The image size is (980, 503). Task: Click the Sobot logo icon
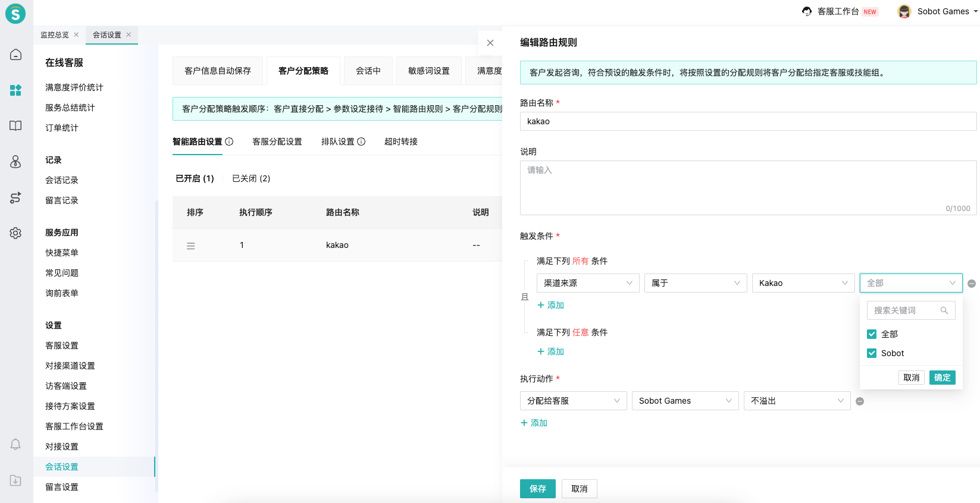click(15, 13)
